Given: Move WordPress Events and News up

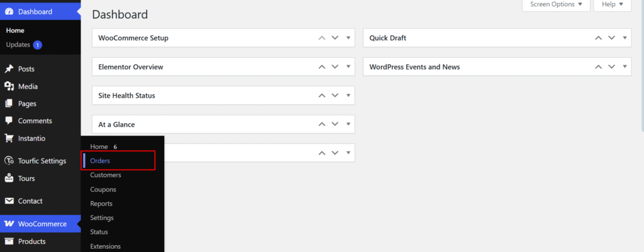Looking at the screenshot, I should [x=599, y=67].
